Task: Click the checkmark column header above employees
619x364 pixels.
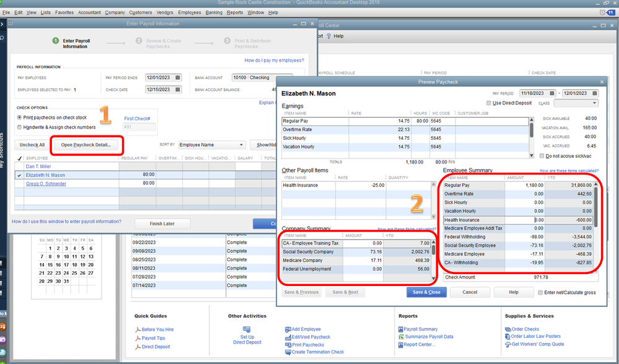Action: tap(19, 158)
